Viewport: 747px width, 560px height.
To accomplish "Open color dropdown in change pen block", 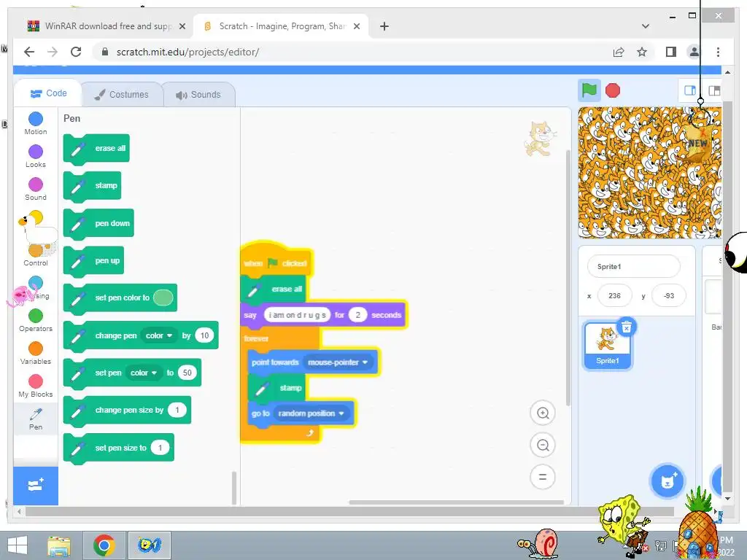I will [x=159, y=335].
